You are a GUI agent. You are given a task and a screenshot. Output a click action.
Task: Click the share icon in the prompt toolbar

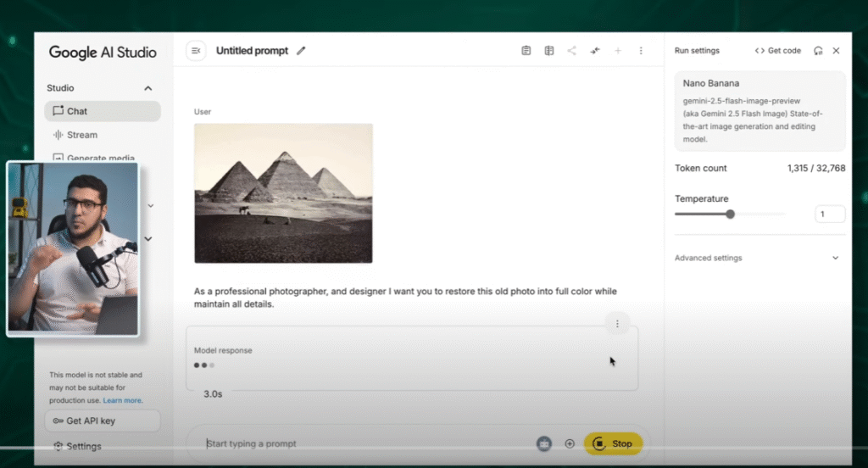tap(571, 51)
